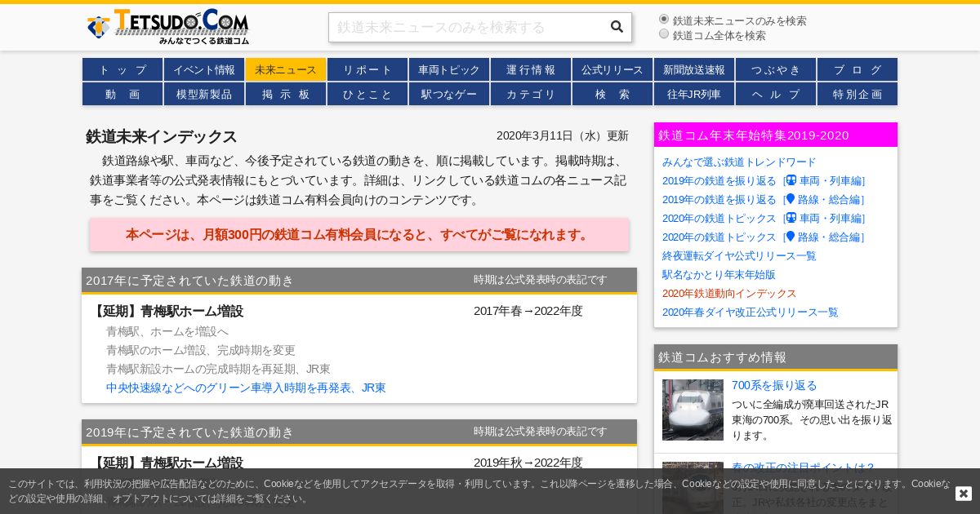Viewport: 980px width, 514px height.
Task: Open 2020年鉄道動向インデックス link
Action: [729, 293]
